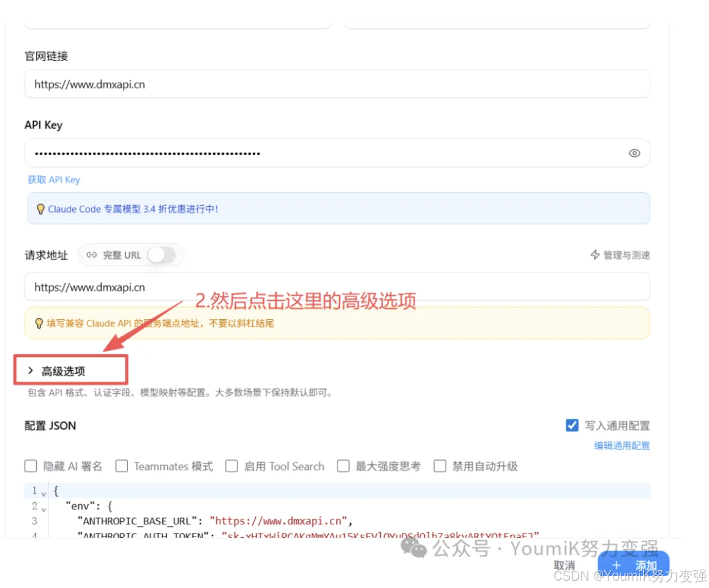Click into the API Key password field
Screen dimensions: 709x588
[337, 153]
